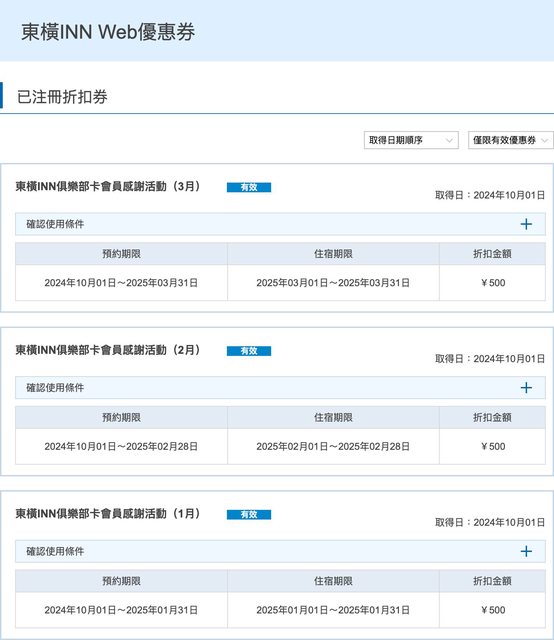Select the 東横INN俱樂部卡會員感謝活動（2月）title

click(x=108, y=350)
